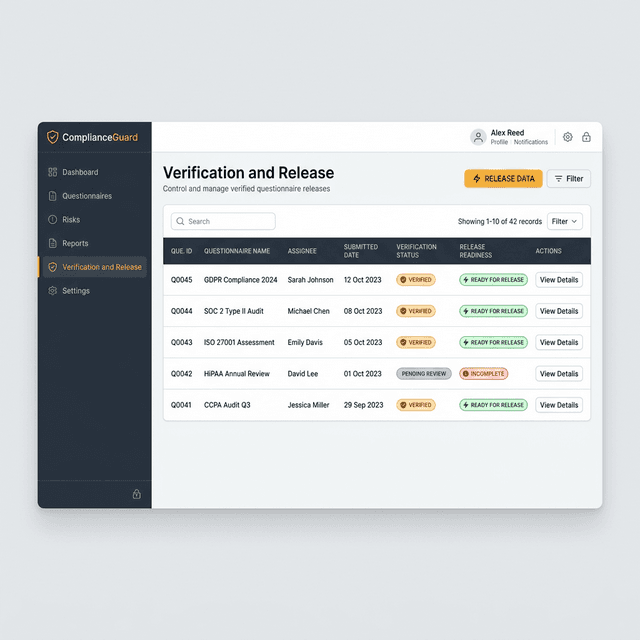This screenshot has height=640, width=640.
Task: Click the date 29 Sep 2023
Action: pos(363,405)
